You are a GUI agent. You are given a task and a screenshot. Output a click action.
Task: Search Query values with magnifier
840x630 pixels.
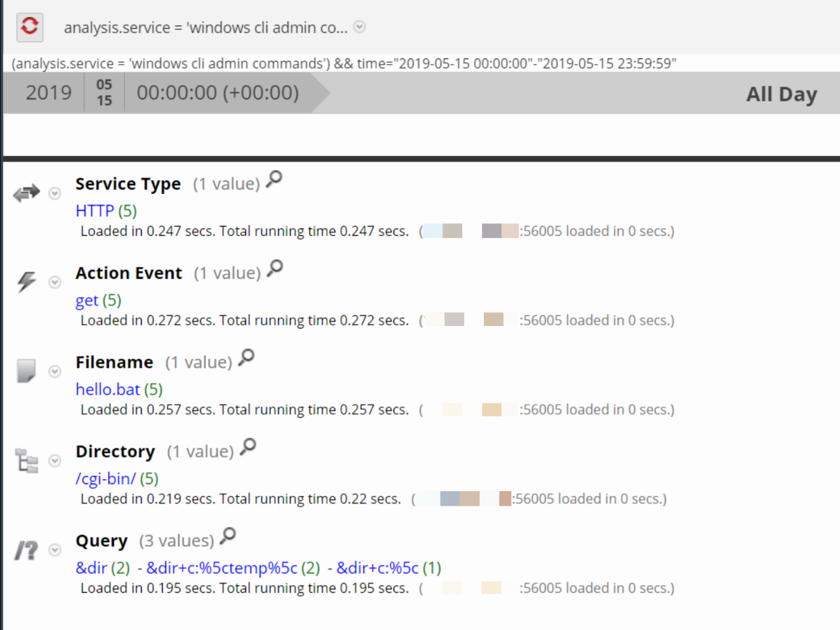pos(228,537)
